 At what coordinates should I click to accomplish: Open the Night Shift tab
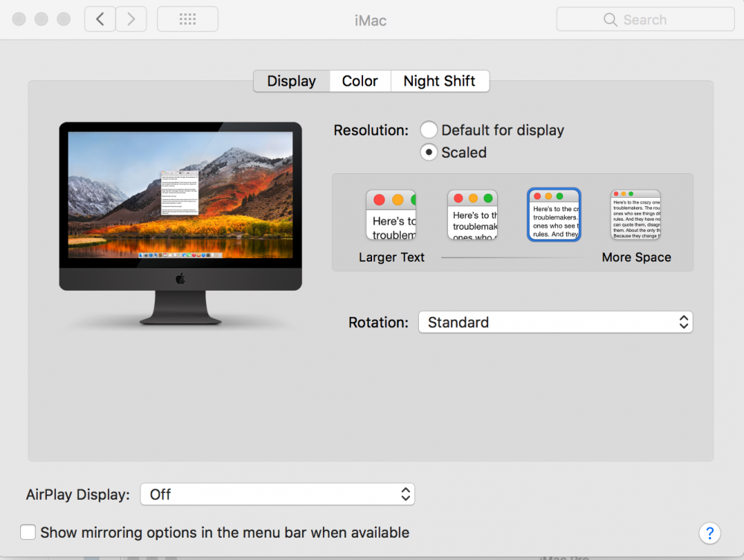440,81
